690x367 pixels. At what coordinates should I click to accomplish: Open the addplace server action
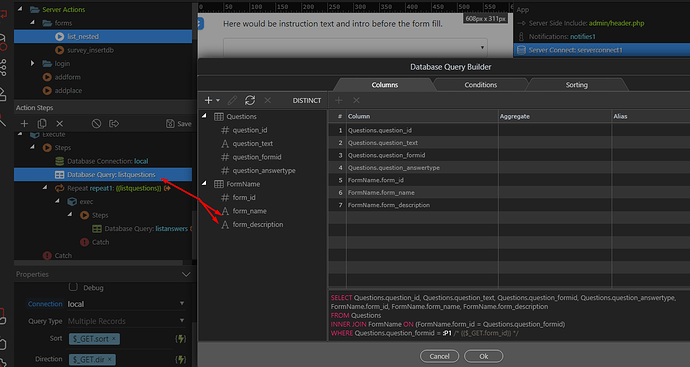point(68,91)
